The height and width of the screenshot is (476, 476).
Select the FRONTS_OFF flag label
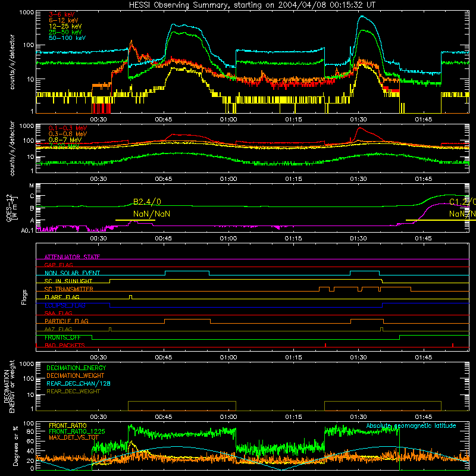pos(62,337)
